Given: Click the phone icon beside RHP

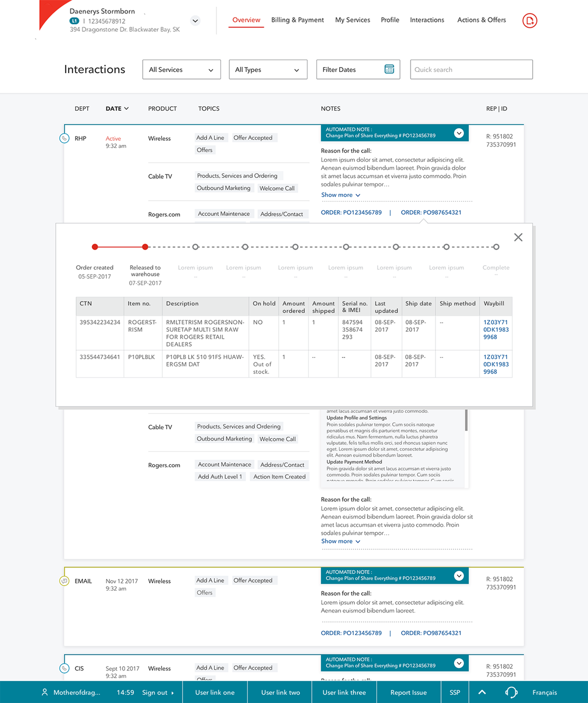Looking at the screenshot, I should (64, 138).
